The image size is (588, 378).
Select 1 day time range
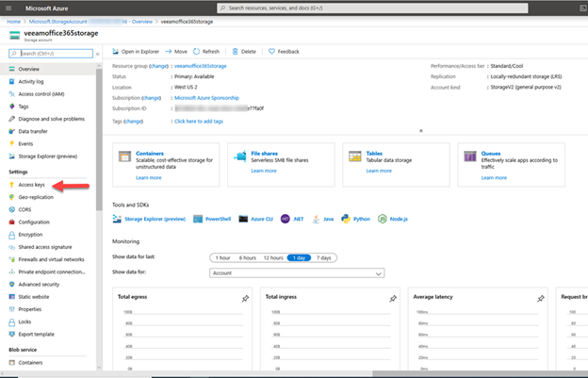point(299,258)
